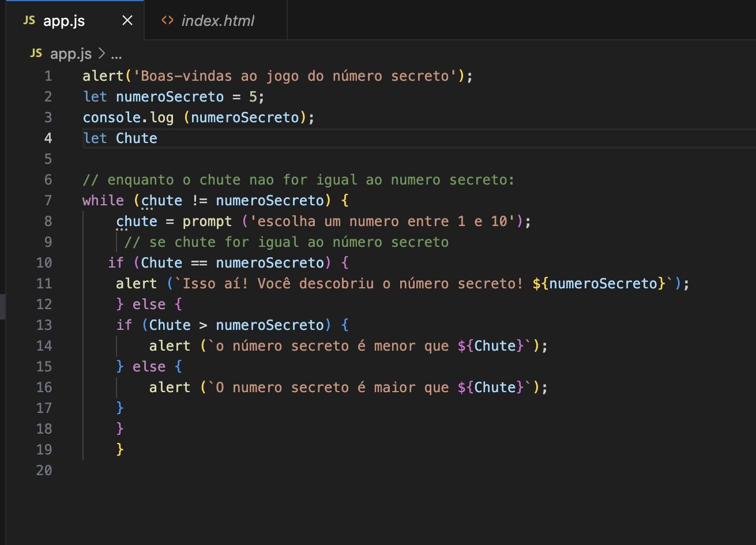Click 'console' on line 3
This screenshot has width=756, height=545.
point(111,118)
